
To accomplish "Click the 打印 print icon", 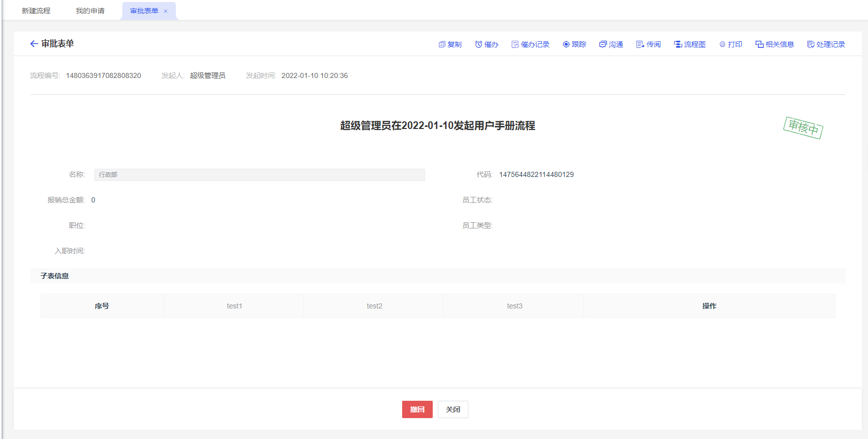I will [x=722, y=45].
